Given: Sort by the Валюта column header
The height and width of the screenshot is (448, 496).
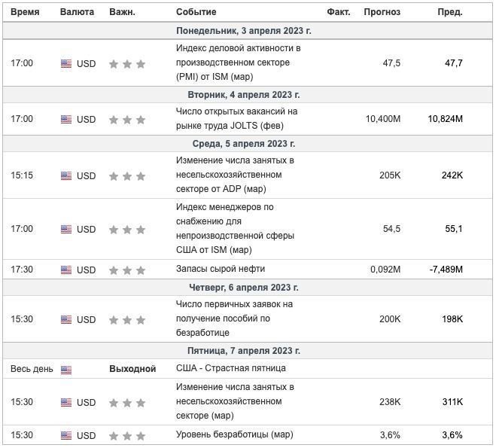Looking at the screenshot, I should [x=77, y=12].
